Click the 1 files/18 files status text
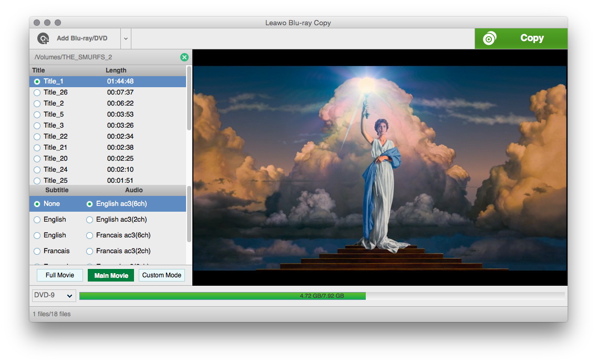The height and width of the screenshot is (364, 597). click(x=52, y=314)
